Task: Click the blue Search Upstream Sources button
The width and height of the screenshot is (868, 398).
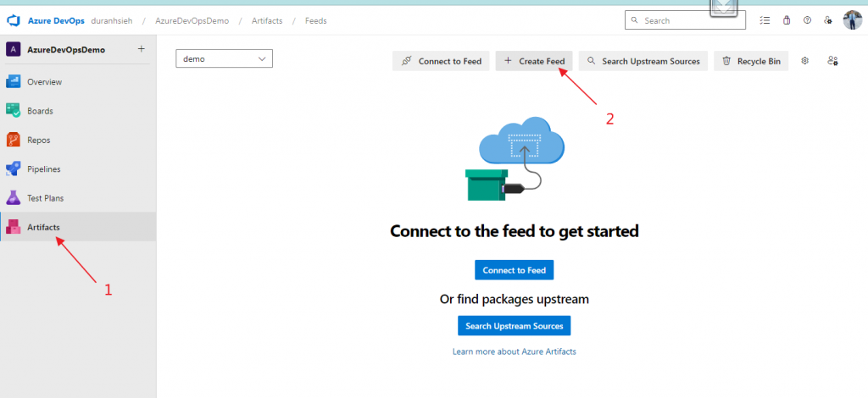Action: 515,325
